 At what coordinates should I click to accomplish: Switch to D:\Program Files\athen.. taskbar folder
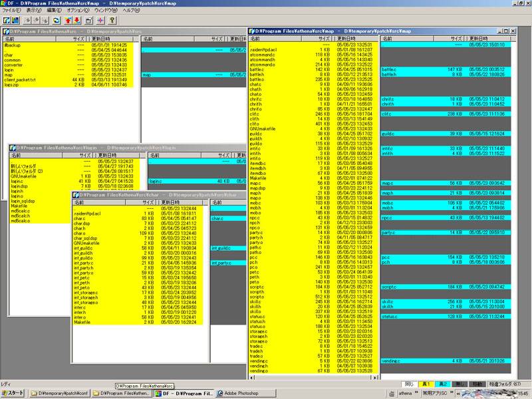tap(122, 393)
